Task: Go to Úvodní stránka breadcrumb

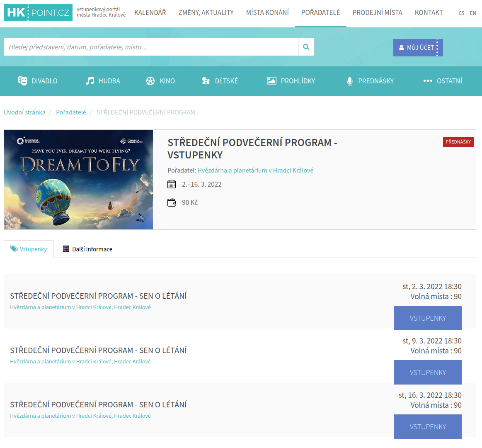Action: [24, 112]
